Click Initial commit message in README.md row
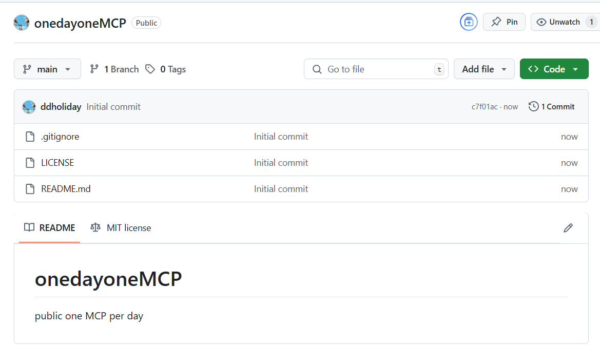Viewport: 600px width, 364px height. [x=281, y=189]
